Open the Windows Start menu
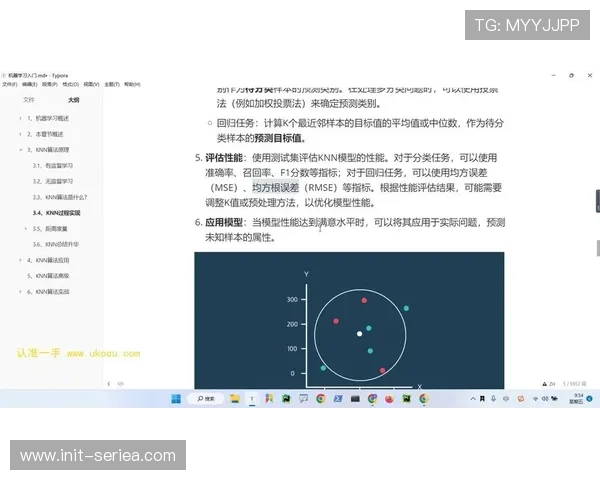Viewport: 600px width, 480px height. pos(176,399)
